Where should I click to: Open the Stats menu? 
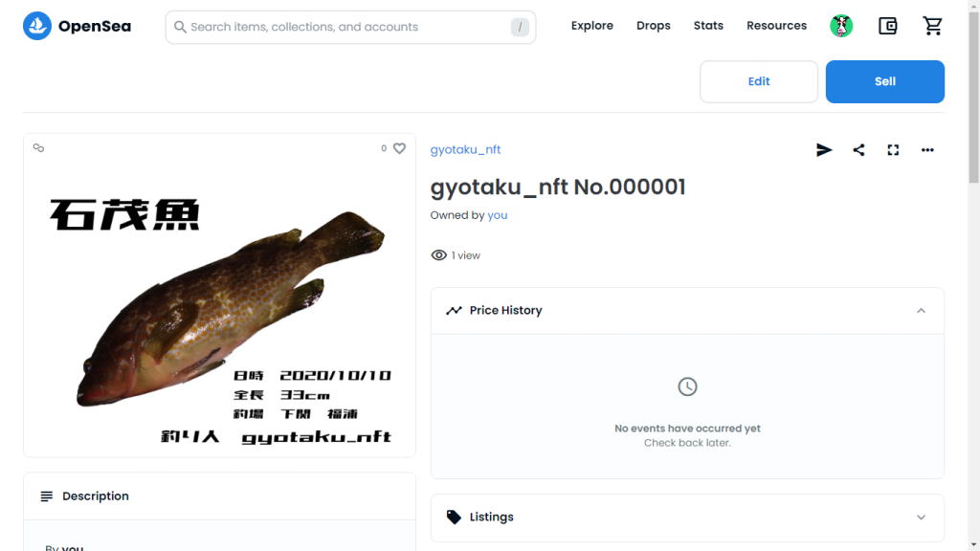(x=708, y=26)
